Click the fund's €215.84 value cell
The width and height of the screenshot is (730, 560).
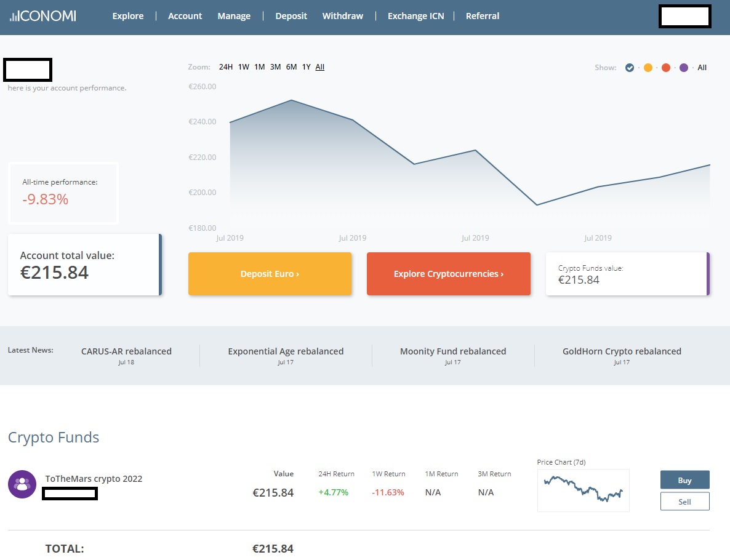coord(273,492)
